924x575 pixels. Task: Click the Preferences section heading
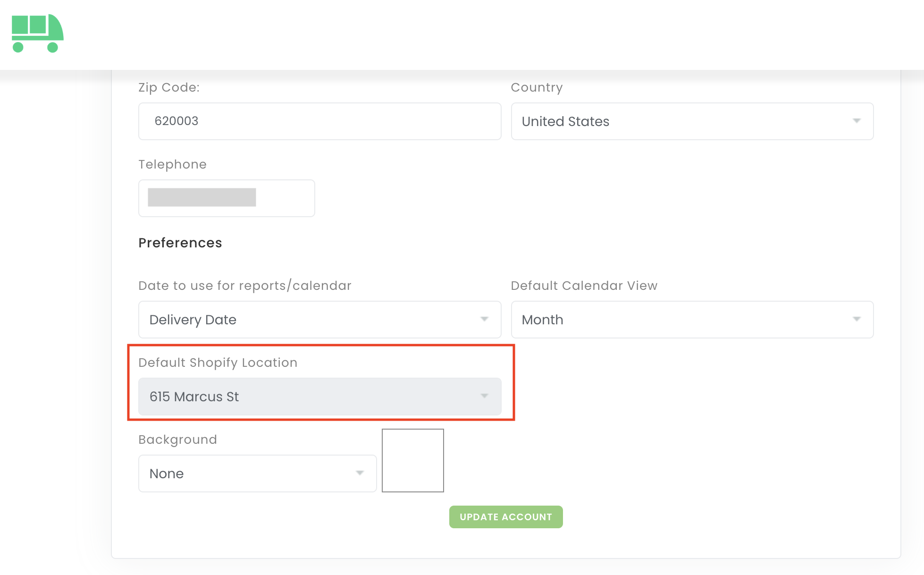pos(180,243)
